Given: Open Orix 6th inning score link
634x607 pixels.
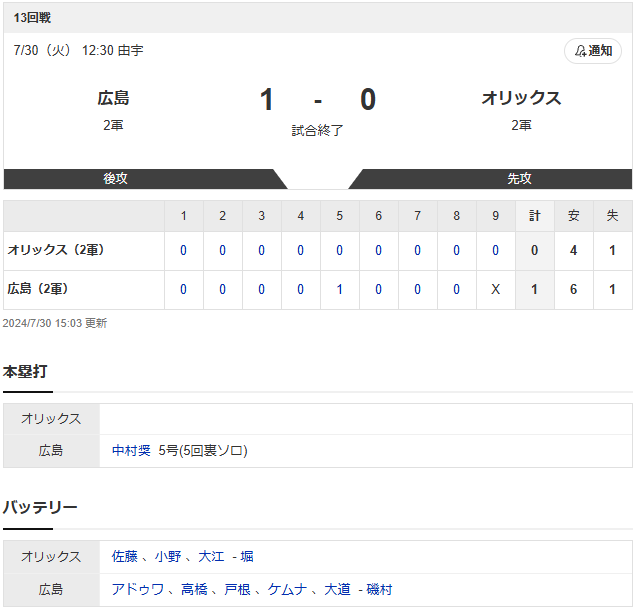Looking at the screenshot, I should (x=378, y=251).
